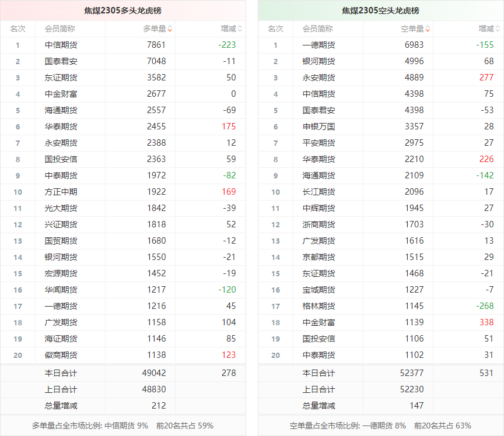The width and height of the screenshot is (504, 436).
Task: Click 名次 column header in long table
Action: point(17,29)
